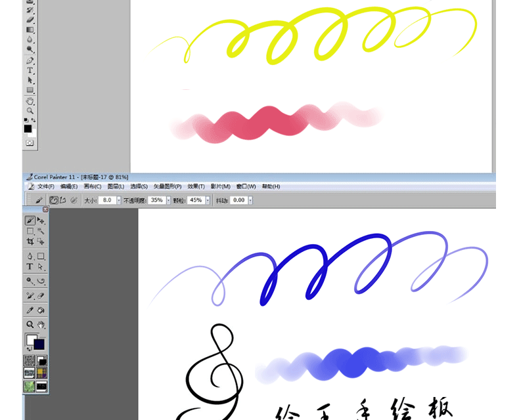Open the Gradient selector in Painter toolbox
The width and height of the screenshot is (519, 420).
[x=41, y=360]
